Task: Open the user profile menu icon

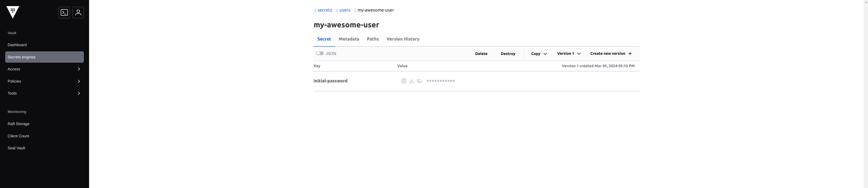Action: point(78,13)
